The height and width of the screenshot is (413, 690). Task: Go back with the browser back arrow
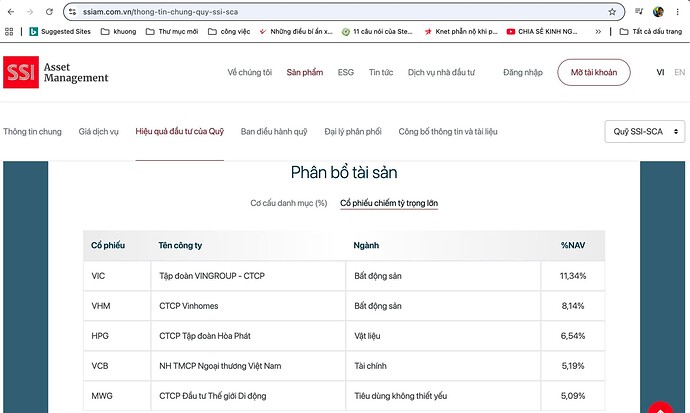click(x=11, y=12)
